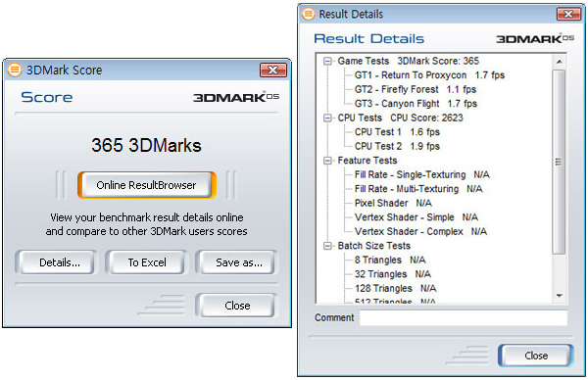Click in the Comment text field
Image resolution: width=588 pixels, height=380 pixels.
tap(464, 317)
